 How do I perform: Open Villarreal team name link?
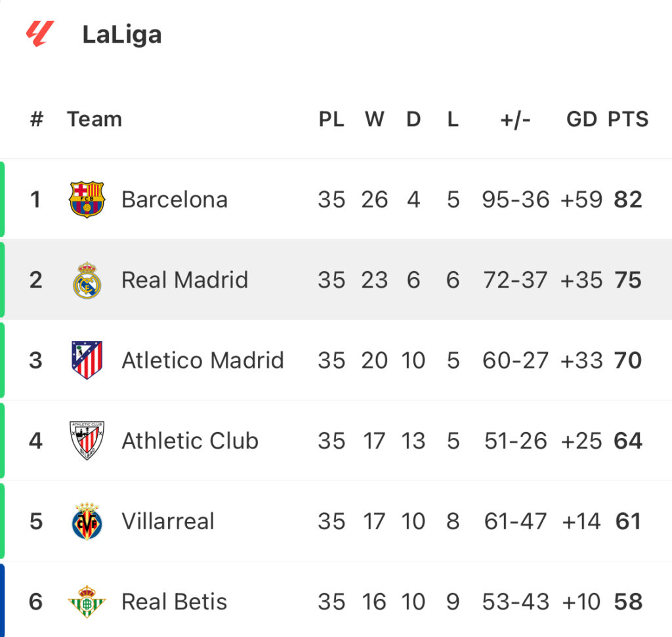click(167, 521)
